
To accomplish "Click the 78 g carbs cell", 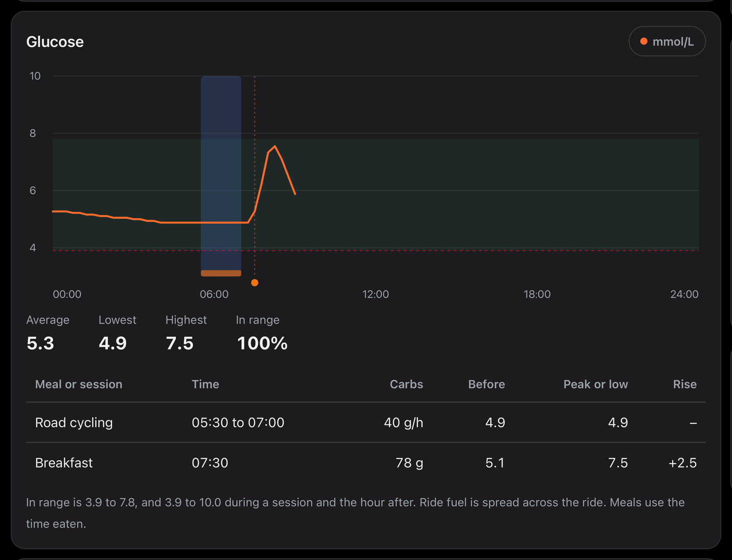I will tap(409, 462).
